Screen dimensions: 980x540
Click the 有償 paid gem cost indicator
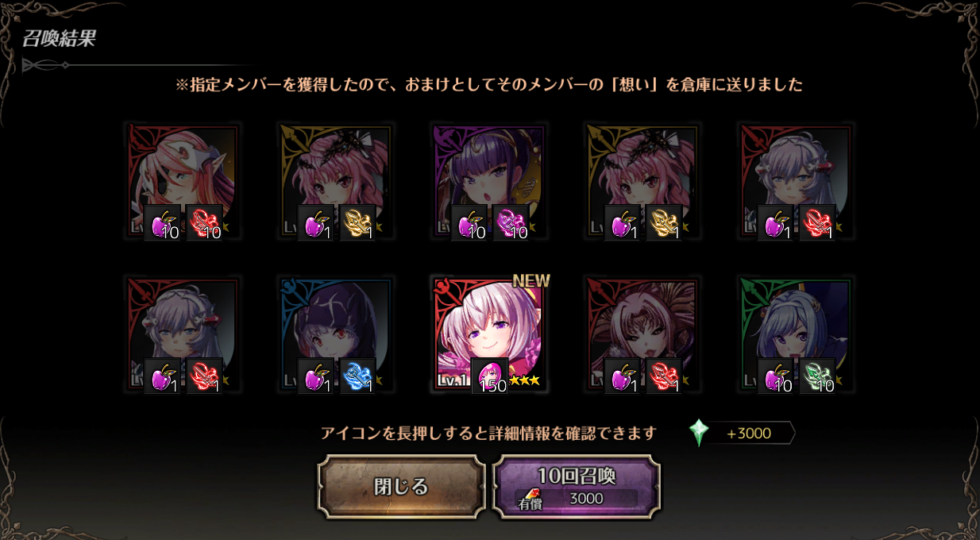tap(577, 499)
